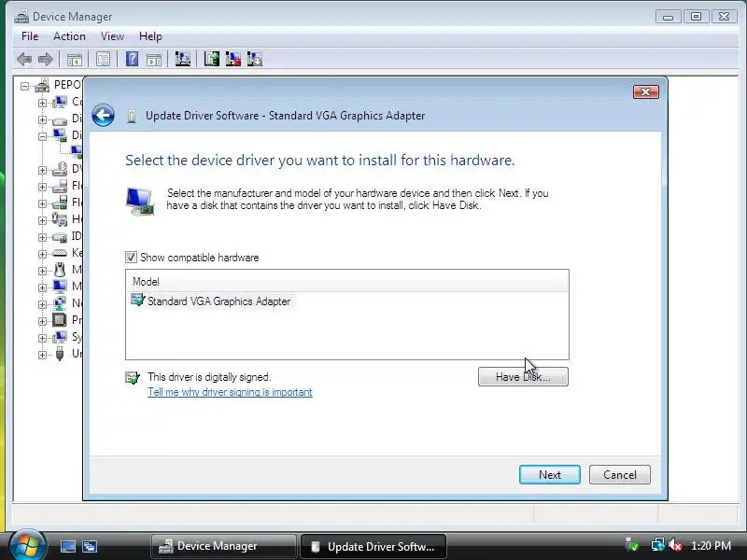The height and width of the screenshot is (560, 747).
Task: Click the Disable down-arrow toolbar icon
Action: (x=254, y=59)
